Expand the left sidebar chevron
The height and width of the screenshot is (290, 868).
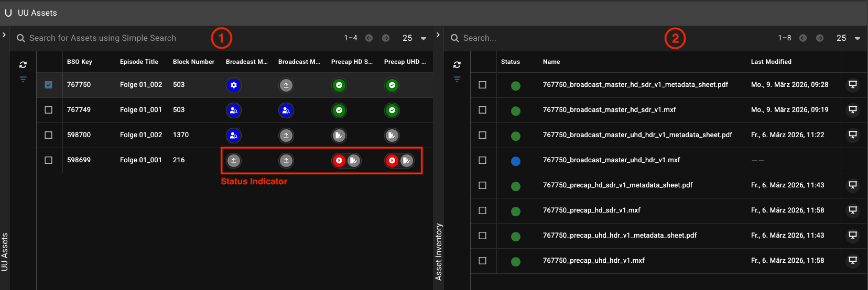coord(4,35)
